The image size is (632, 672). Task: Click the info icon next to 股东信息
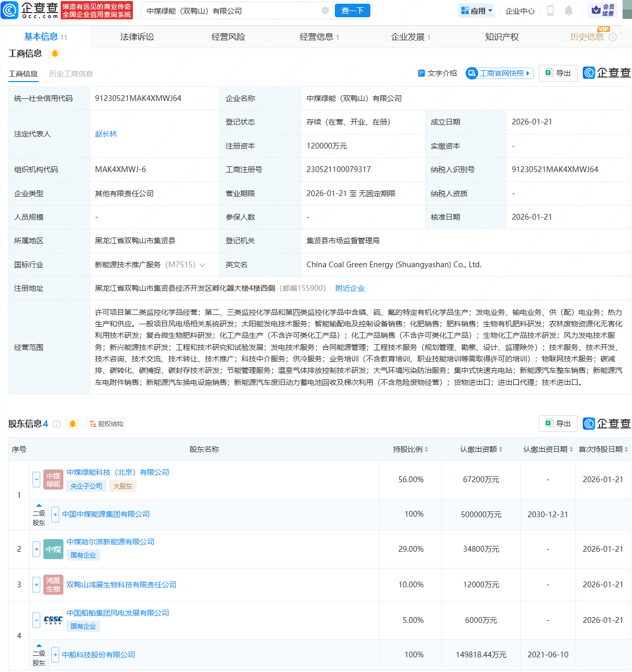57,424
